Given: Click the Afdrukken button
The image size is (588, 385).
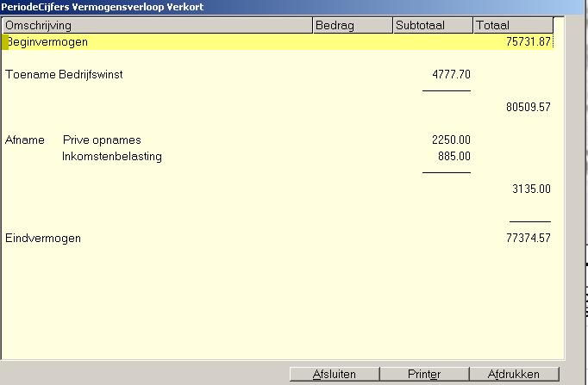Looking at the screenshot, I should 514,374.
